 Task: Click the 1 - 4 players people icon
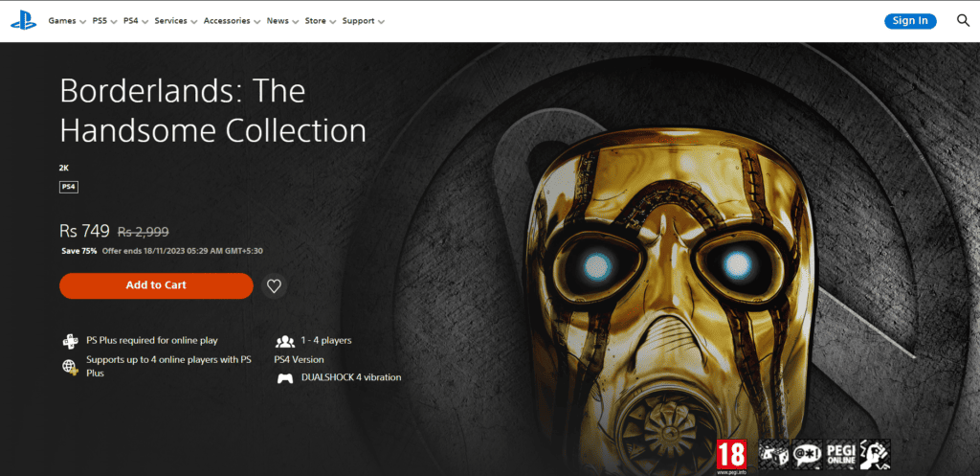(284, 342)
